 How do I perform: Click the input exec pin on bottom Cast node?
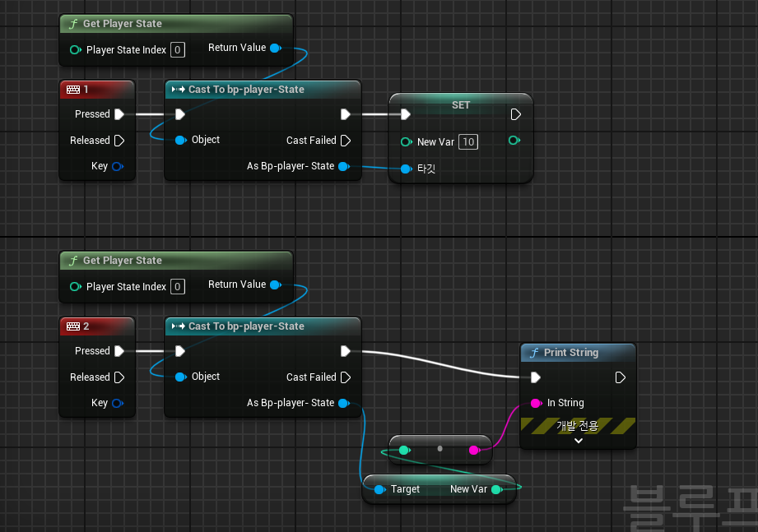pos(180,351)
